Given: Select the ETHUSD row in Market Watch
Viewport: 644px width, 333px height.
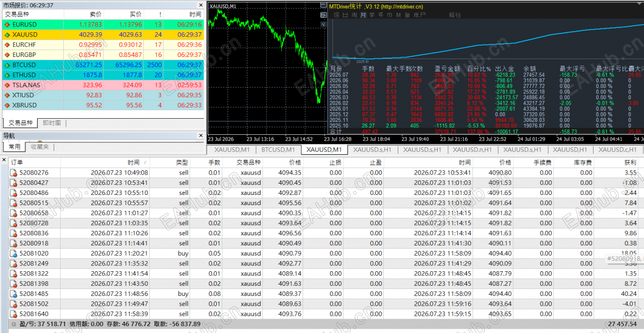Looking at the screenshot, I should pos(104,75).
